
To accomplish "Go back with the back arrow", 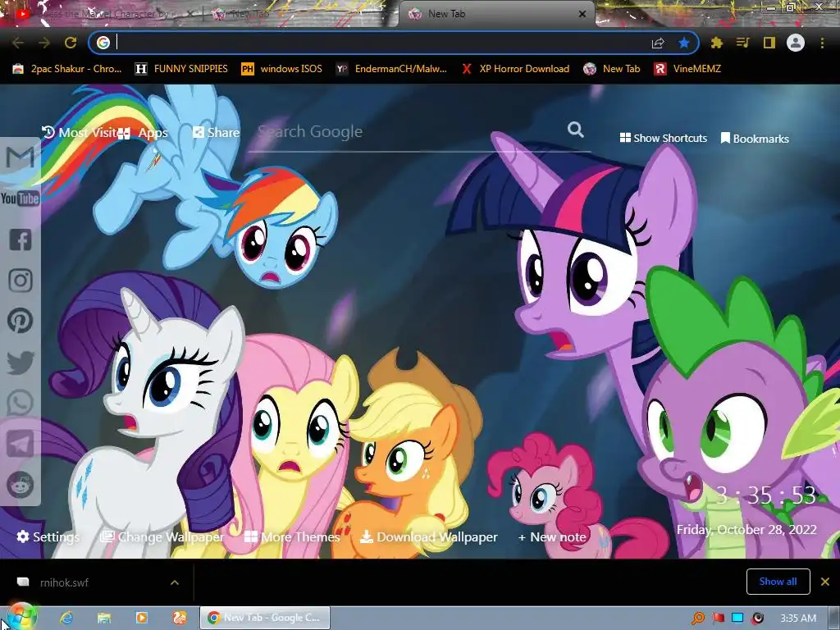I will coord(18,43).
